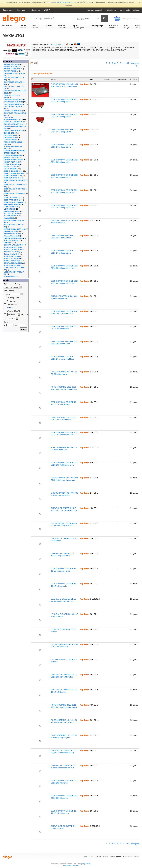Open the MAXIAUTO1 search scope dropdown
This screenshot has height=868, width=142.
pyautogui.click(x=88, y=19)
